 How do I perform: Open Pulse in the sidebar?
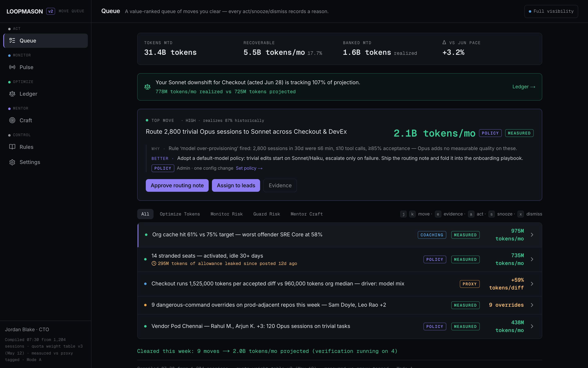coord(46,67)
